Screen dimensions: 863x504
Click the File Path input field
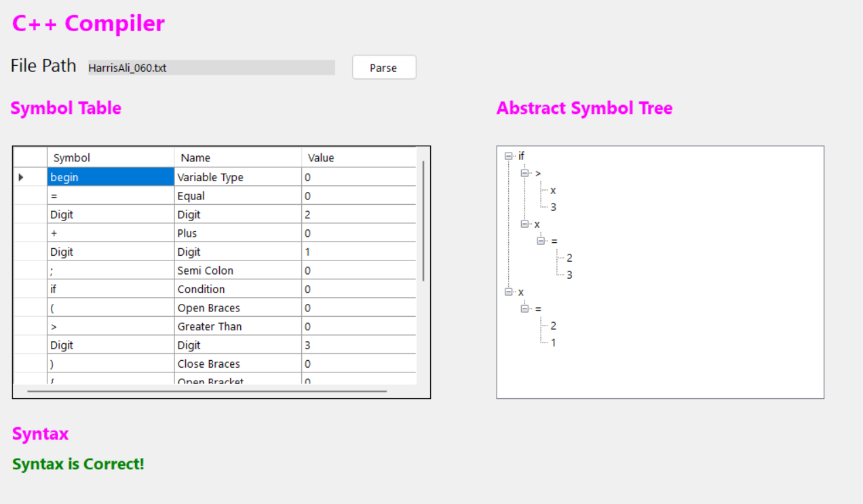pyautogui.click(x=211, y=68)
